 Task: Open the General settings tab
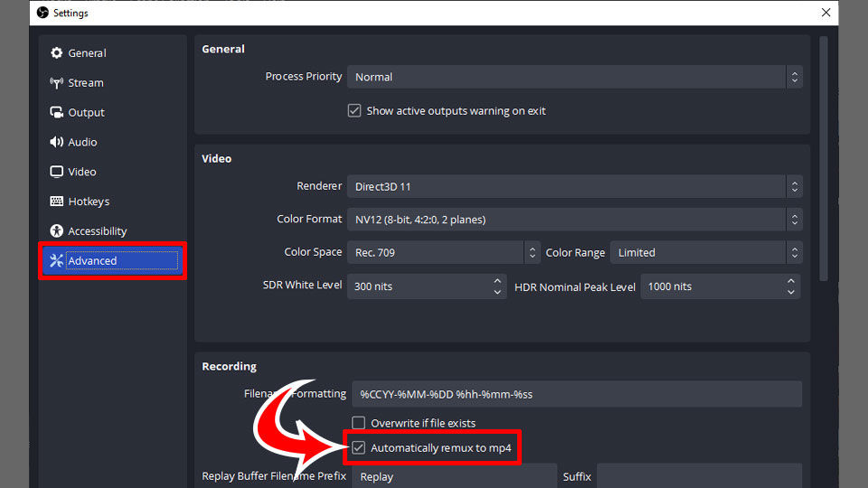[112, 53]
